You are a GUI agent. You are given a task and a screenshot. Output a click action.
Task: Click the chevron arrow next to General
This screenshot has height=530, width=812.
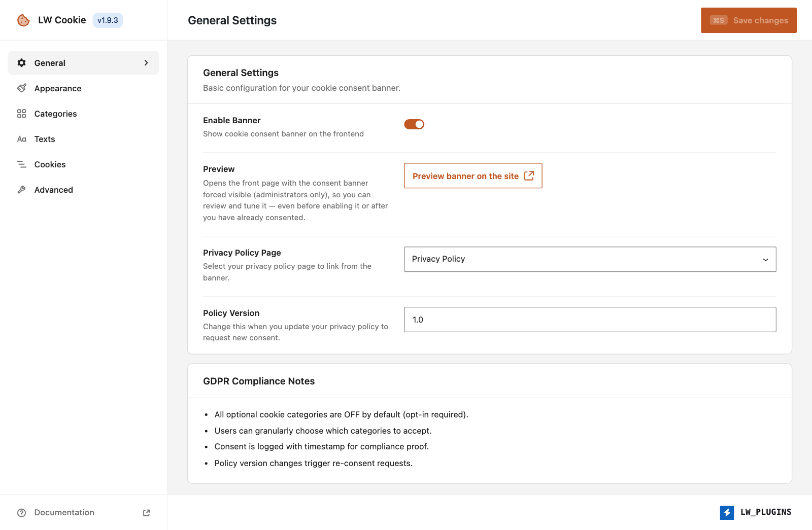146,63
